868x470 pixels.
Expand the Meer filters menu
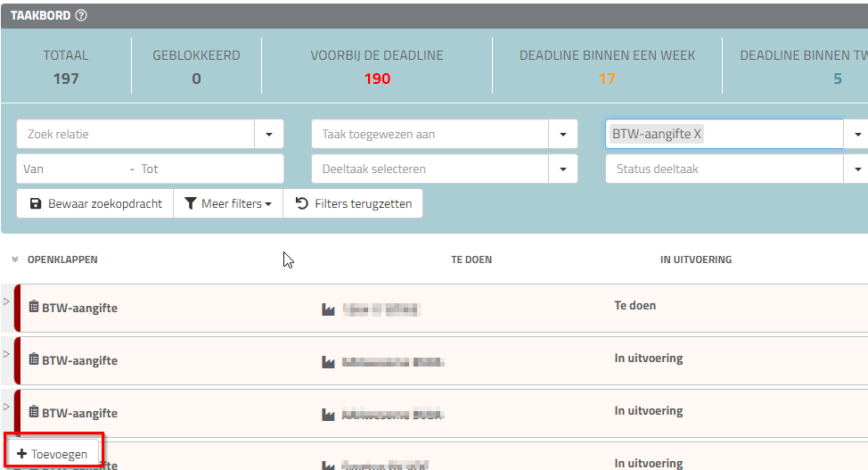point(228,203)
